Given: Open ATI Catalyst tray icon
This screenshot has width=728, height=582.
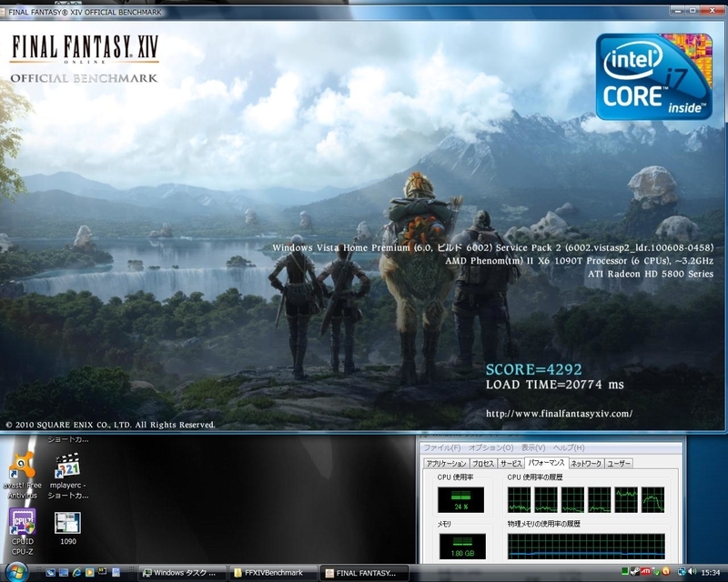Looking at the screenshot, I should point(645,571).
